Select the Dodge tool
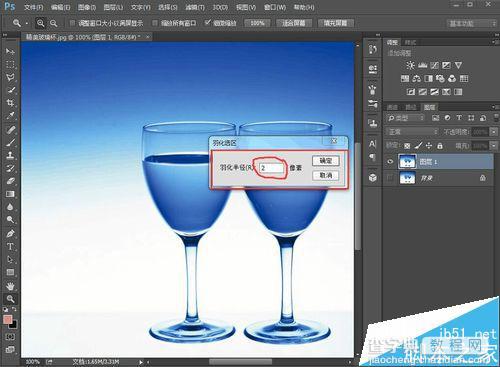Image resolution: width=500 pixels, height=367 pixels. 10,220
